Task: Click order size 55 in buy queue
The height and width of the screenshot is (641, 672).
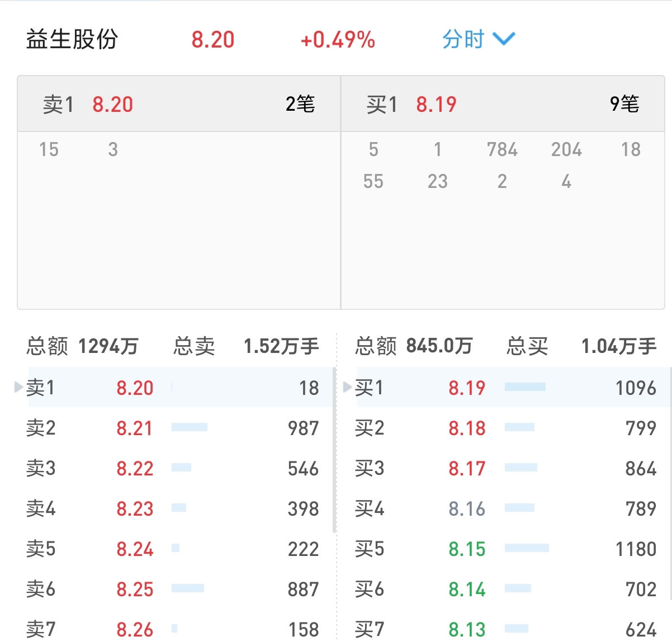Action: 373,181
